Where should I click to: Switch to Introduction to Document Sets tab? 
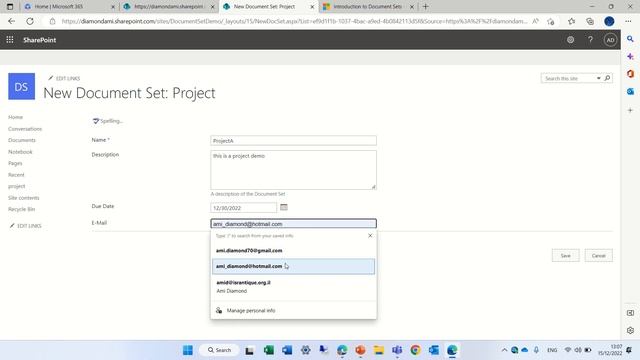[367, 7]
